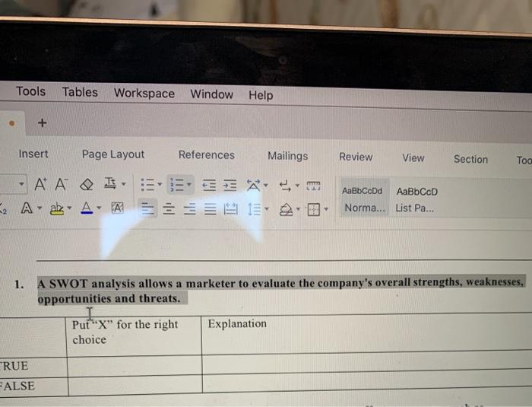
Task: Apply blue font color
Action: click(x=87, y=208)
